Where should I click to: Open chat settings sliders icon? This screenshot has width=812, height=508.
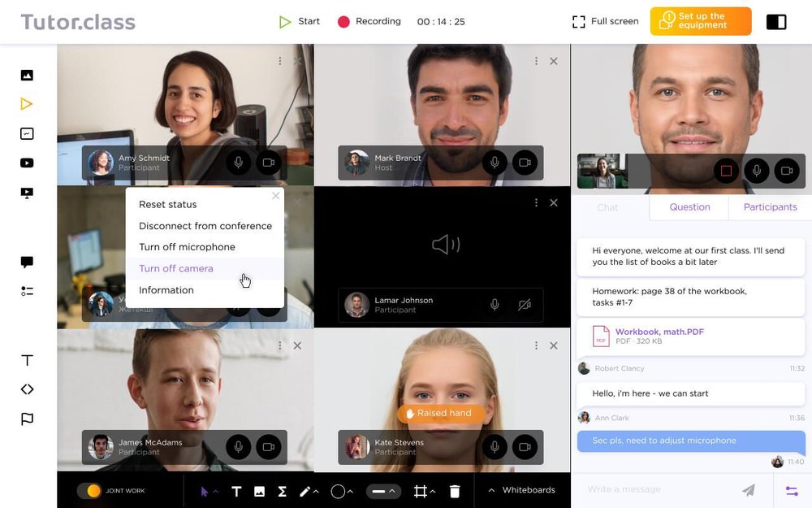coord(792,490)
